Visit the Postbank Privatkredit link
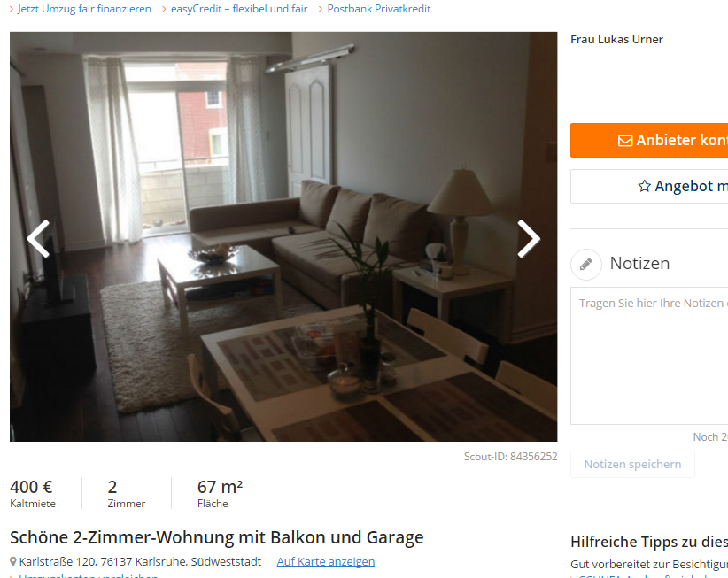 [379, 9]
